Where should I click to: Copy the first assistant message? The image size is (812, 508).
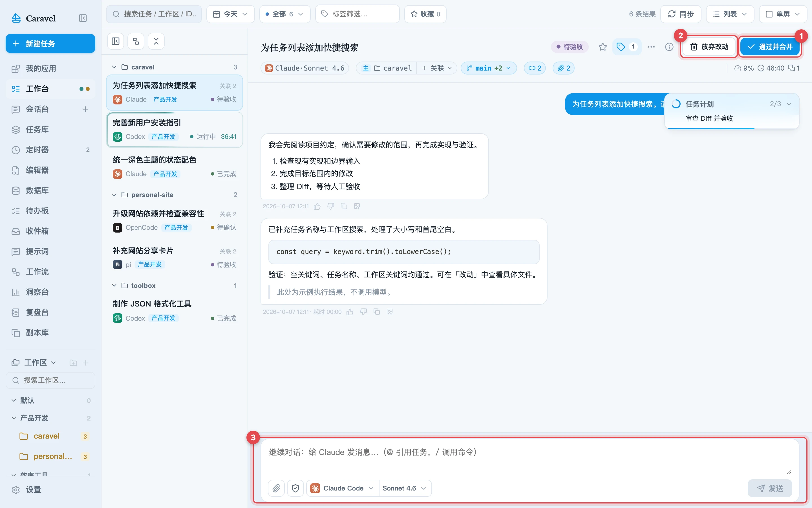(x=344, y=206)
